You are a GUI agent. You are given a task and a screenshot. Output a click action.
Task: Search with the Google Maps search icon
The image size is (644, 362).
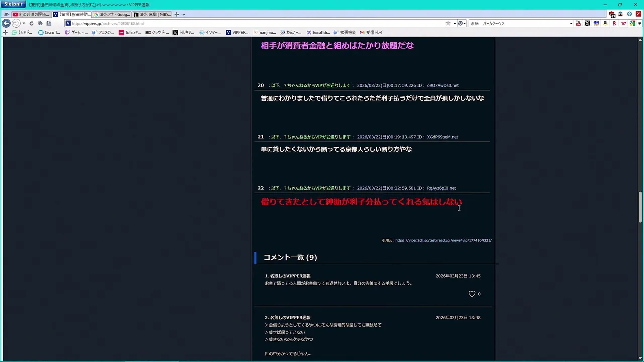coord(632,23)
